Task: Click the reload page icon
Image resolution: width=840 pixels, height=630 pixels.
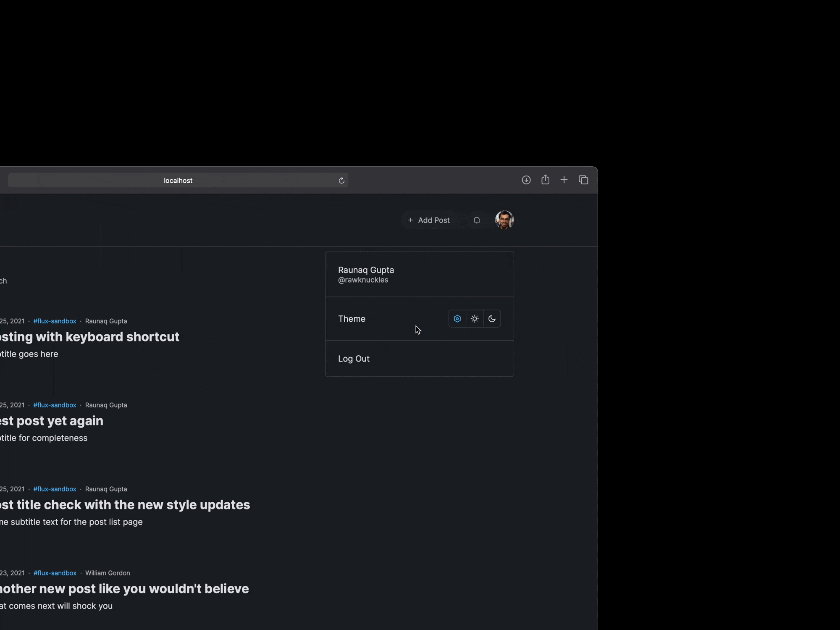Action: point(341,180)
